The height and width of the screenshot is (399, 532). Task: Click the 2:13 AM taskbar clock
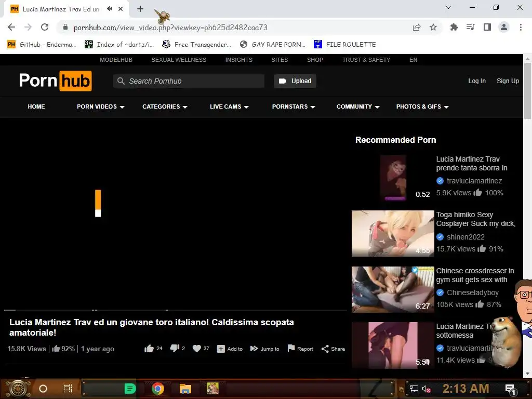click(465, 389)
